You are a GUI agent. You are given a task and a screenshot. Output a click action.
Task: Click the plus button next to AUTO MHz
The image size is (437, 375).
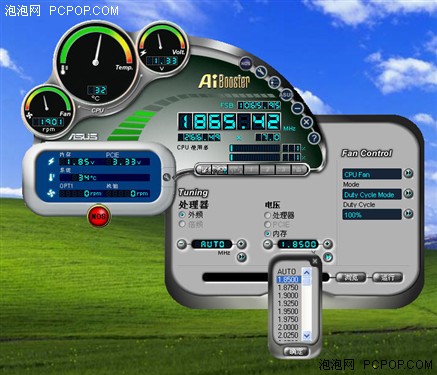pyautogui.click(x=241, y=244)
